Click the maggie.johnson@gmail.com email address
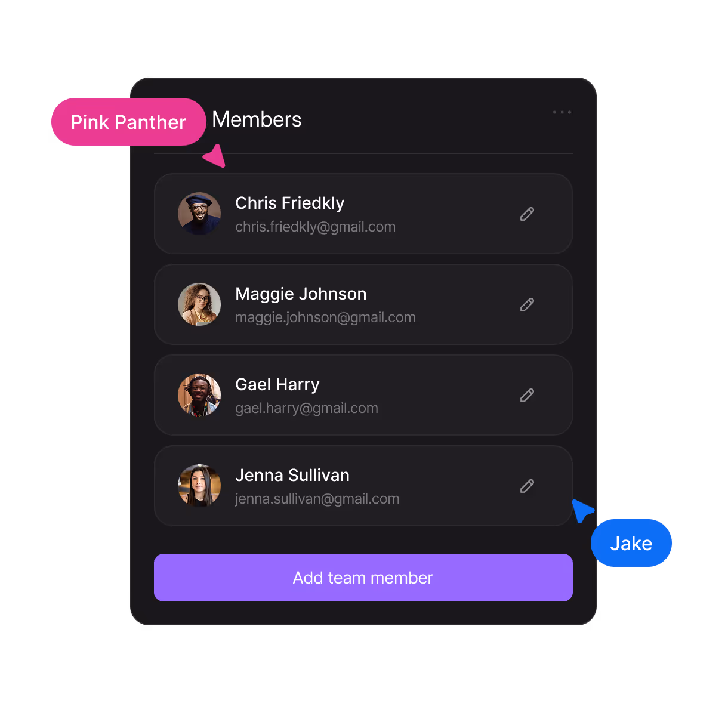Image resolution: width=728 pixels, height=728 pixels. (325, 317)
